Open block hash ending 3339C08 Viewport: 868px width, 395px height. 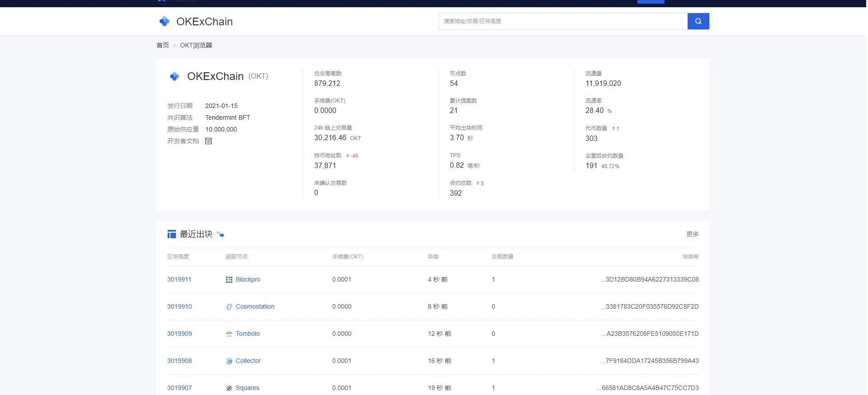coord(650,279)
